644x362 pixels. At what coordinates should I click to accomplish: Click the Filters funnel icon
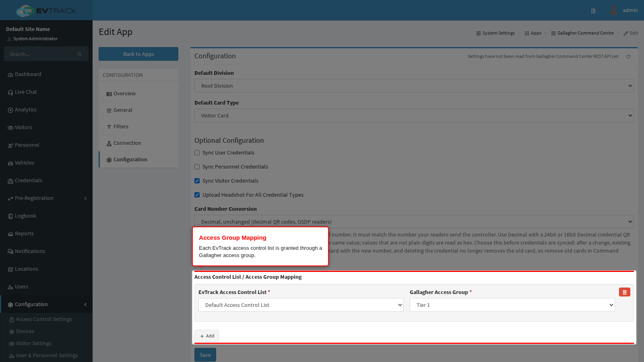109,127
